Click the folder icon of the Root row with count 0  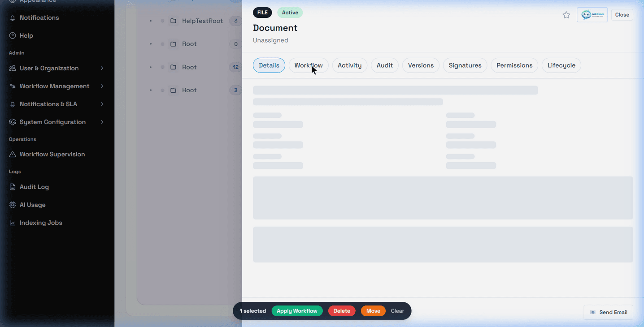[173, 44]
